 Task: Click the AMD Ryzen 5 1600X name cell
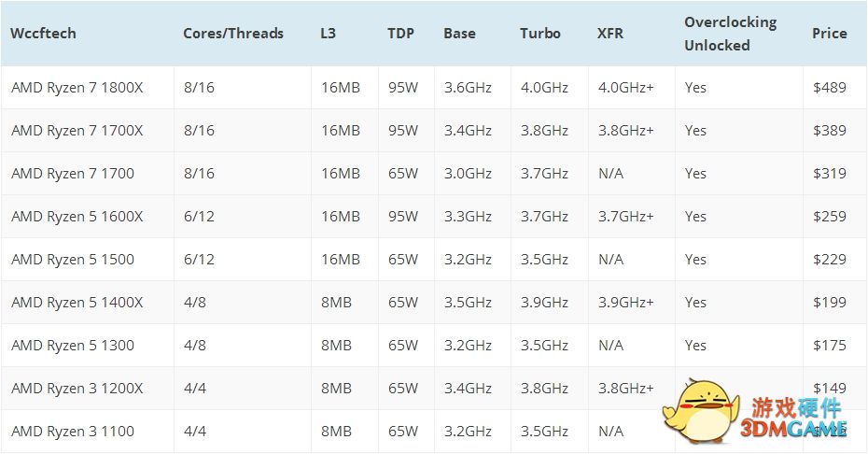pos(77,217)
